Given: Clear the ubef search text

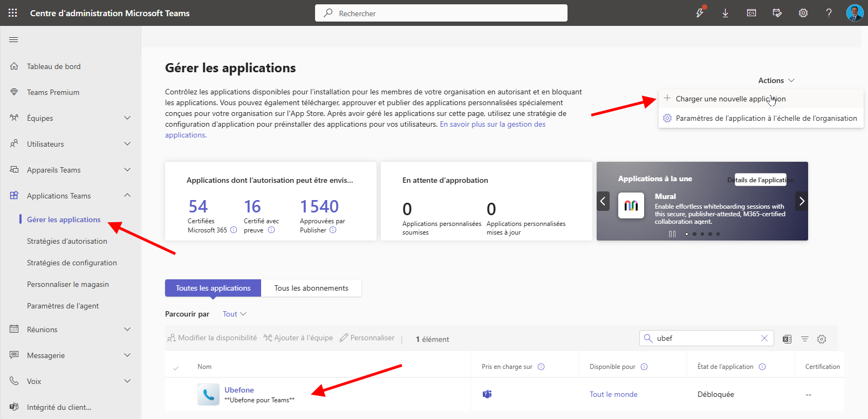Looking at the screenshot, I should tap(764, 338).
